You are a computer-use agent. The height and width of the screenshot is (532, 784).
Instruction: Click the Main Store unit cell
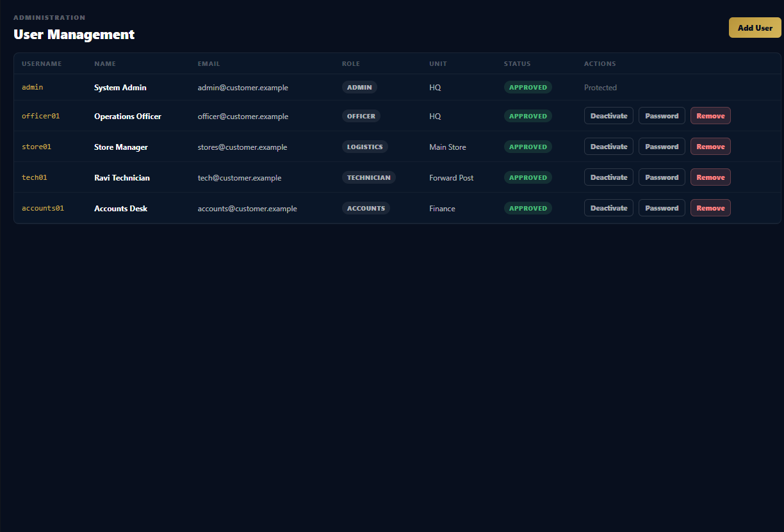[448, 147]
